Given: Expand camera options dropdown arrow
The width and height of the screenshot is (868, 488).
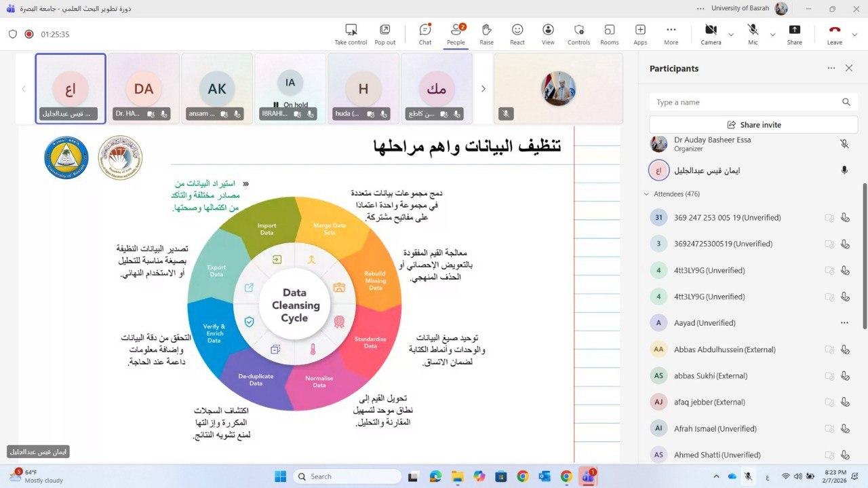Looking at the screenshot, I should click(731, 35).
